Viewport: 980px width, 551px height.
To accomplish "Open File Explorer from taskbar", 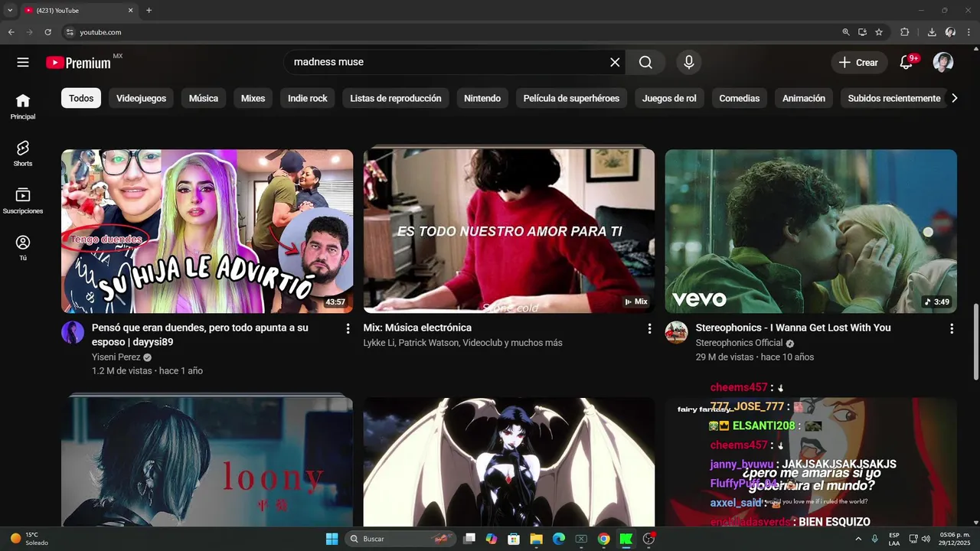I will click(536, 539).
